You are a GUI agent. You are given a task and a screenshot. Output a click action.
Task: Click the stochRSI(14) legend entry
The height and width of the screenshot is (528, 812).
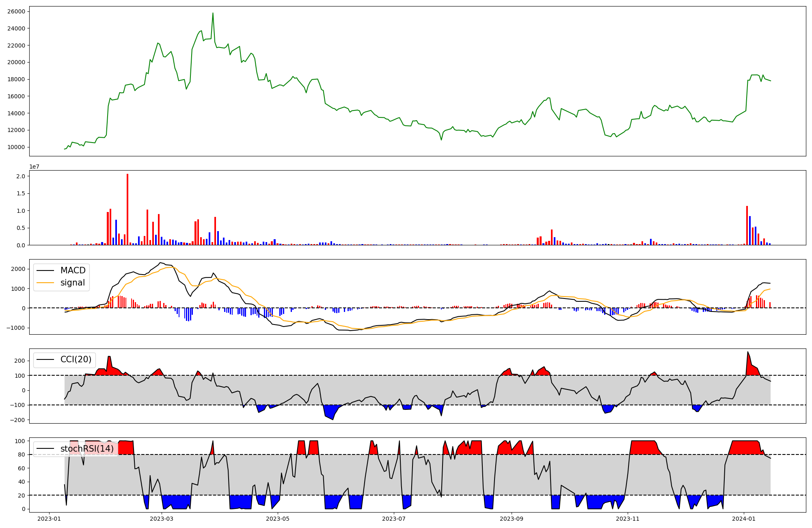click(x=87, y=449)
